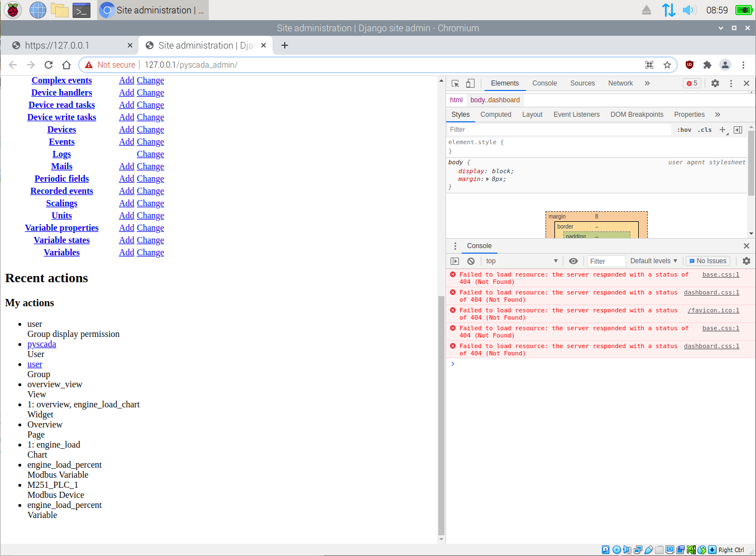The width and height of the screenshot is (756, 556).
Task: Click the Raspberry Pi menu icon
Action: coord(12,9)
